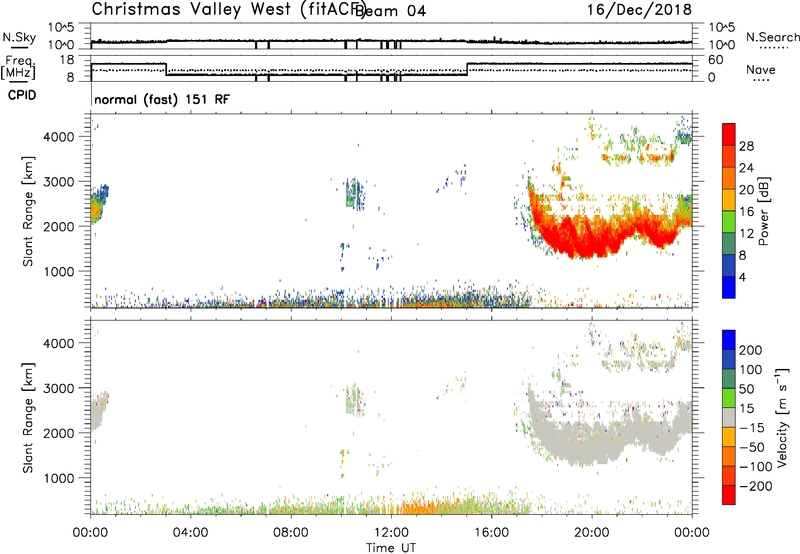Click the "Freq. [MHz]" label
This screenshot has height=554, width=800.
pyautogui.click(x=18, y=67)
